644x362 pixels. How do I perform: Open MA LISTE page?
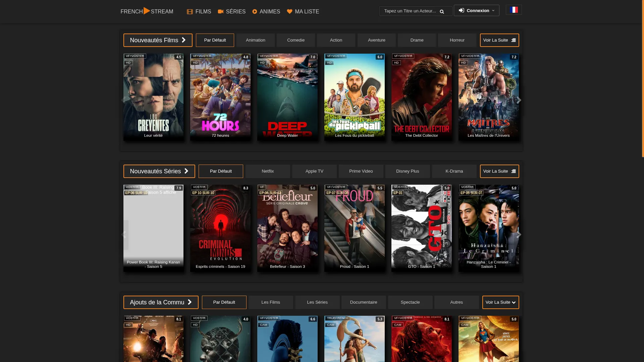(x=303, y=12)
